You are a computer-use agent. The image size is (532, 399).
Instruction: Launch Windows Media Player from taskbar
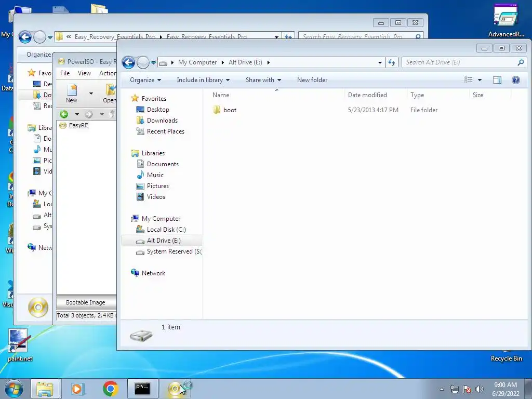tap(77, 389)
